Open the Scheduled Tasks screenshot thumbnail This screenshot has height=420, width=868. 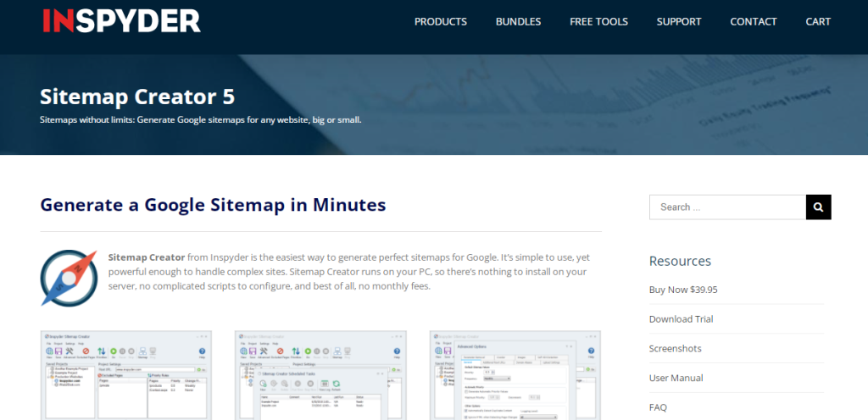click(x=320, y=375)
